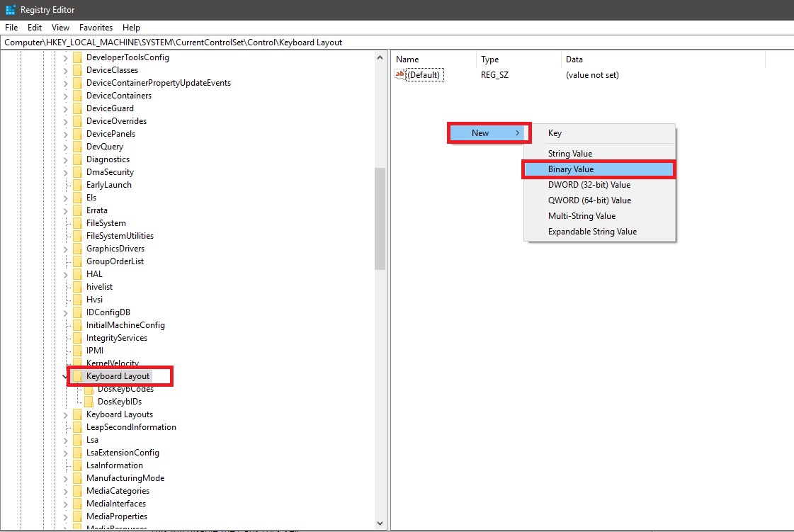Viewport: 794px width, 532px height.
Task: Click the DeviceGuard key folder icon
Action: [x=77, y=108]
